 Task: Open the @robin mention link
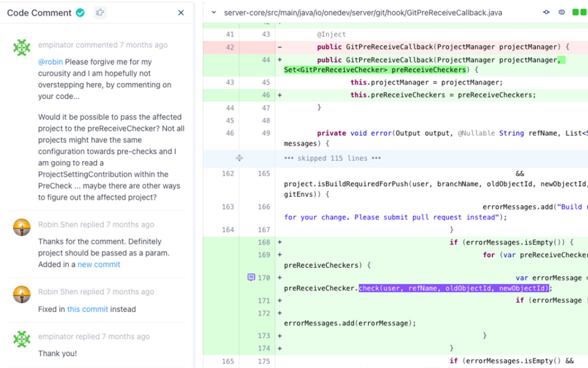pos(51,62)
